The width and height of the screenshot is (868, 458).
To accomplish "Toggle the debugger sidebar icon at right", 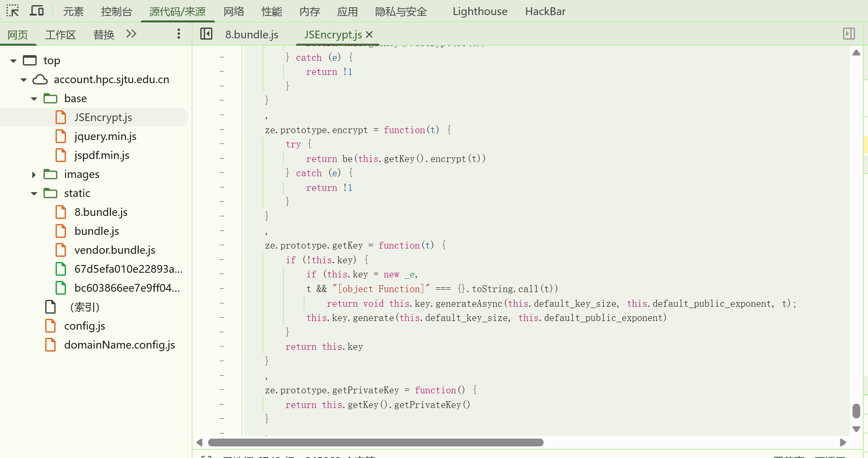I will 849,34.
